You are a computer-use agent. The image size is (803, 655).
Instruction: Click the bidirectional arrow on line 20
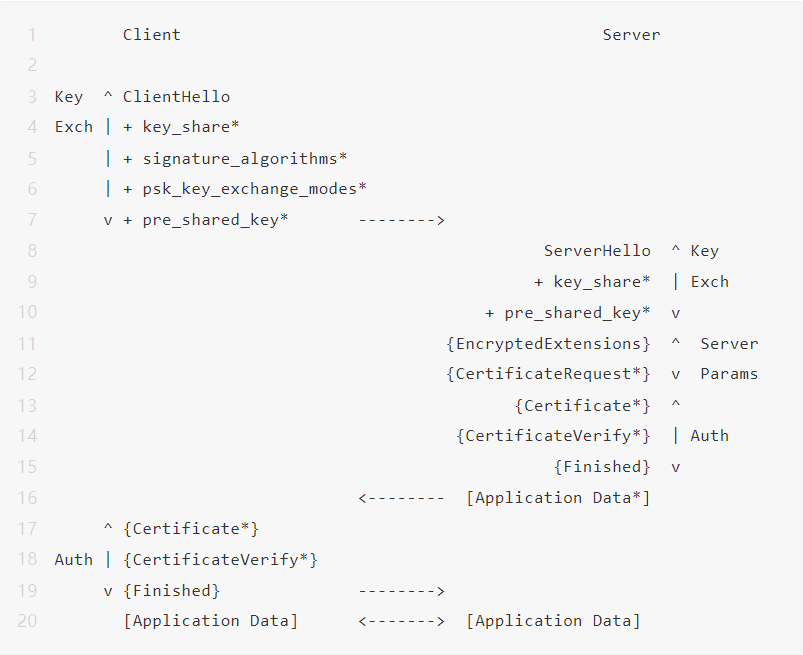pyautogui.click(x=401, y=621)
